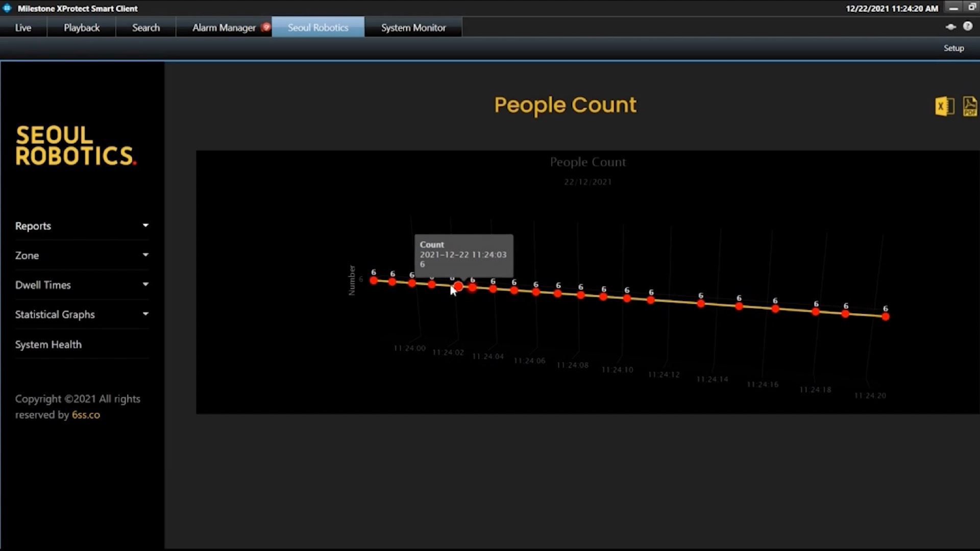Click the Milestone app icon in title bar
Screen dimensions: 980x551
point(7,8)
